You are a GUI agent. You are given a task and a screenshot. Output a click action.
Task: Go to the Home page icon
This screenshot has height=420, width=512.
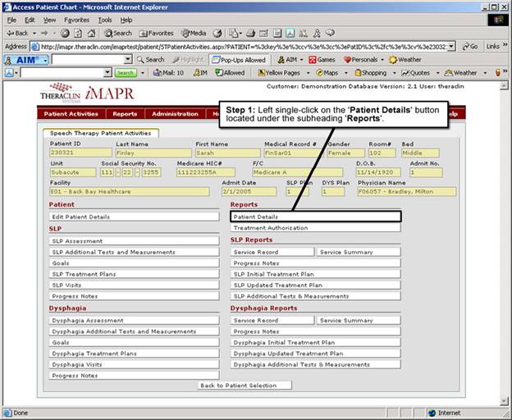(x=91, y=33)
